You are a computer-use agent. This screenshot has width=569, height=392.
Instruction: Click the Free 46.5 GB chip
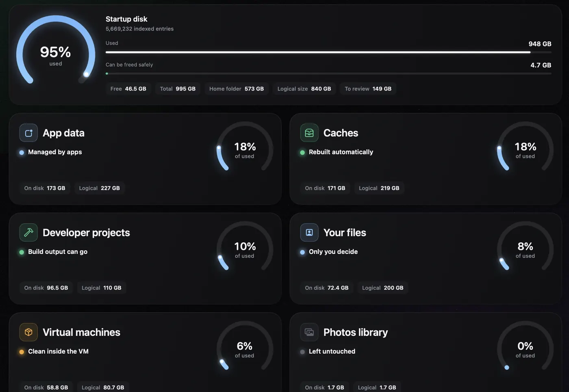tap(128, 89)
